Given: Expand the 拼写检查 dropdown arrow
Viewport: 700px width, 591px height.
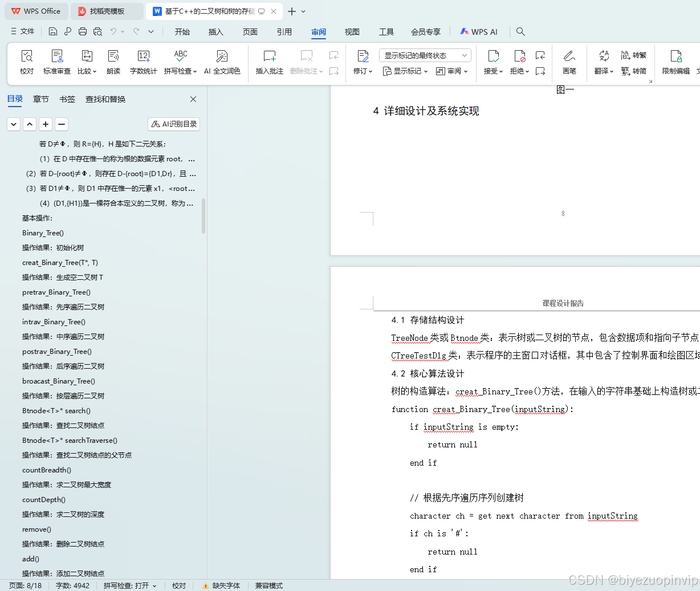Looking at the screenshot, I should (x=195, y=72).
